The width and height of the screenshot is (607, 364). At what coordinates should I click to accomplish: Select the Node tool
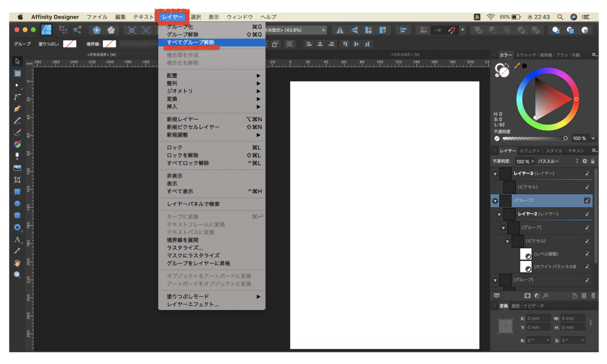pos(17,85)
